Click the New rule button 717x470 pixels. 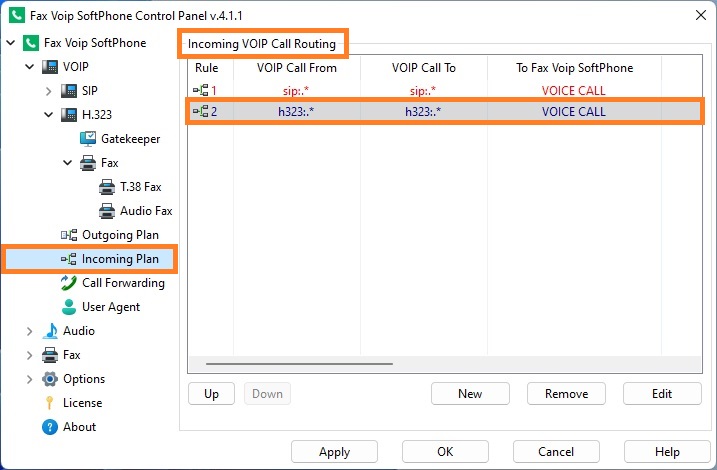[x=470, y=394]
